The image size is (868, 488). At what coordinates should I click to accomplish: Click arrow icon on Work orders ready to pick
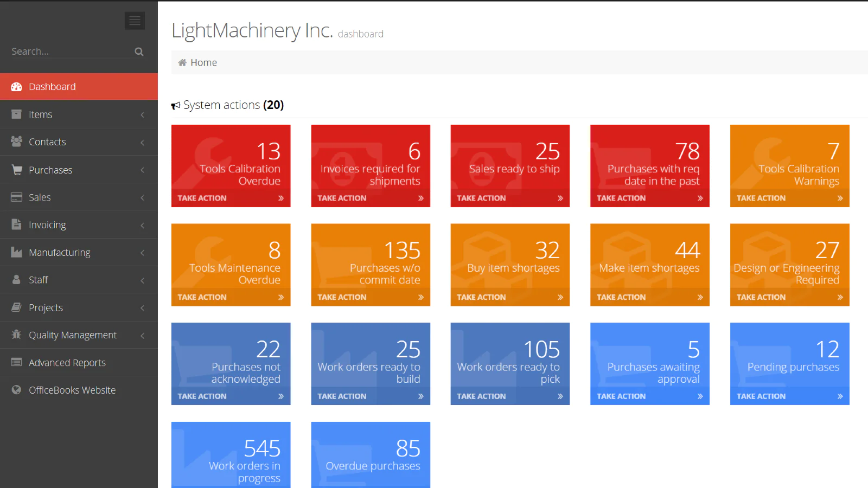coord(560,397)
